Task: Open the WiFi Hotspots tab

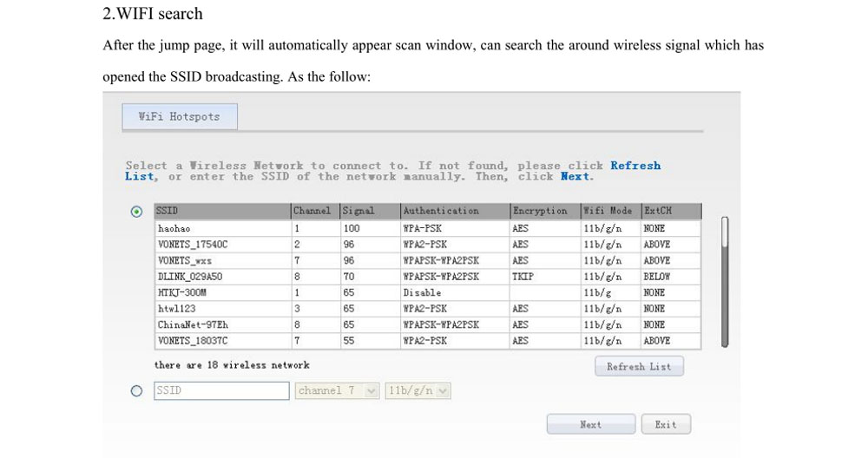Action: tap(180, 117)
